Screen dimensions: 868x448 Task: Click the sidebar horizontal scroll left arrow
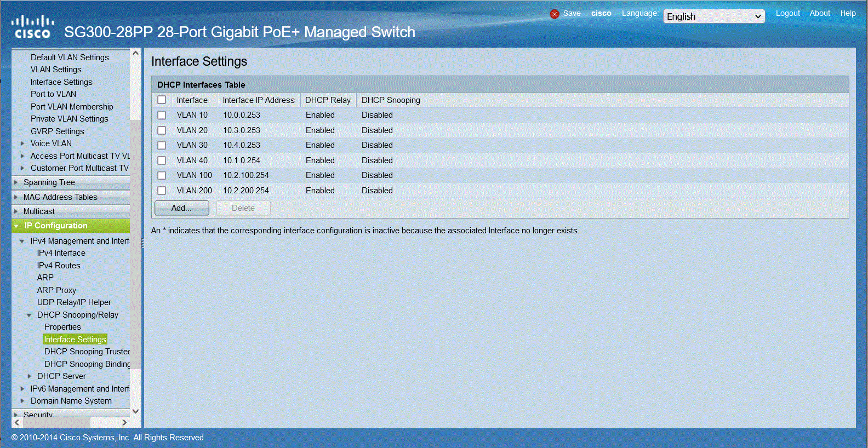point(17,422)
